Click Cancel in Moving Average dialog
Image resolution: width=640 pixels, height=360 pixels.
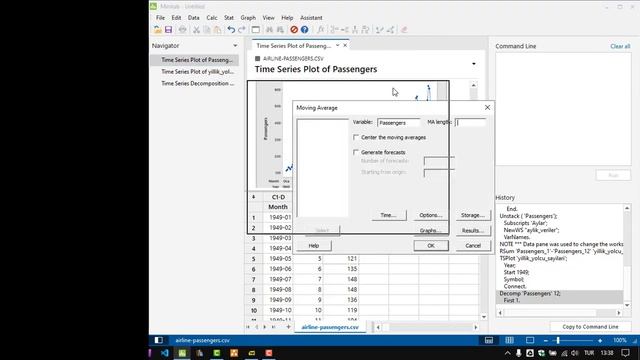tap(473, 245)
